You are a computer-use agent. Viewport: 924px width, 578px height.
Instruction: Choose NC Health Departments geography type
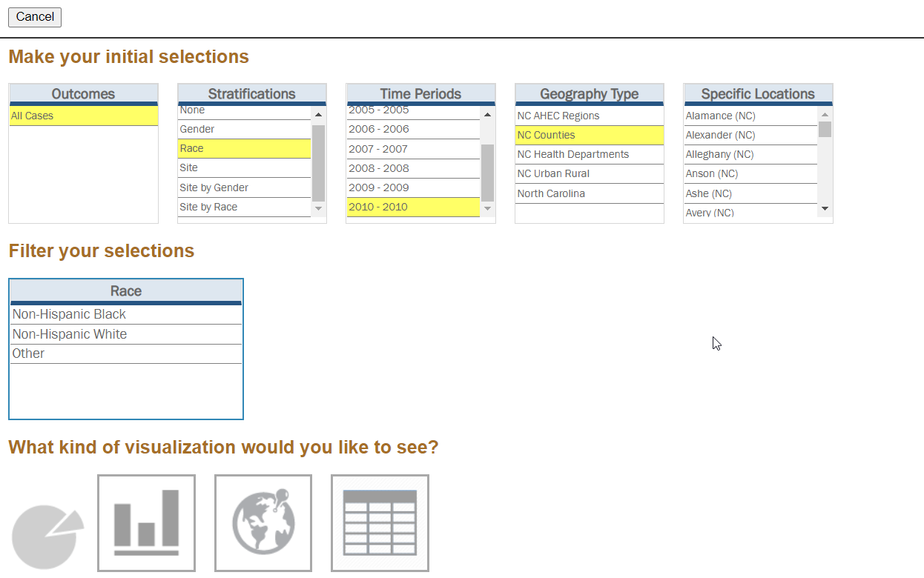589,154
